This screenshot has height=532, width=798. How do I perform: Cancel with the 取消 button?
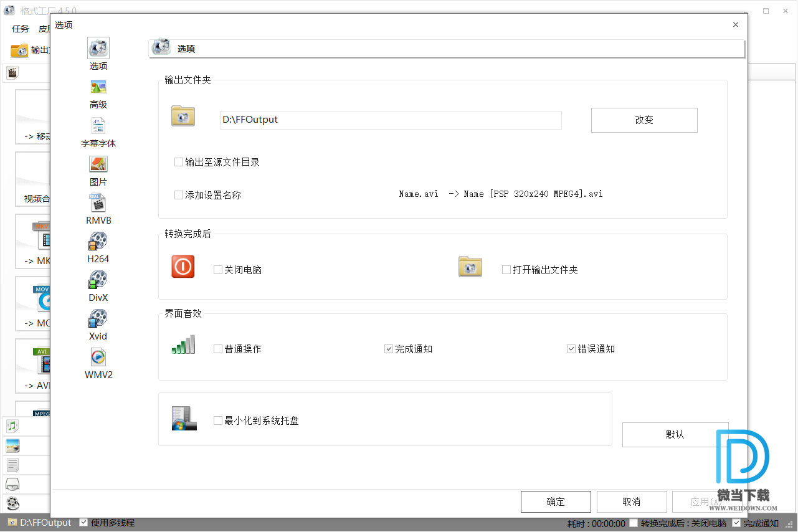pos(632,502)
